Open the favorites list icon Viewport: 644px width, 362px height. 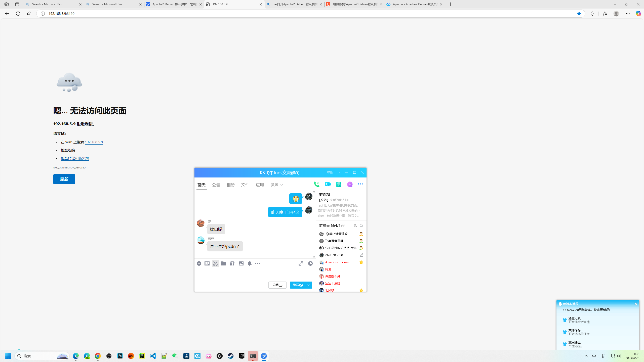point(605,14)
